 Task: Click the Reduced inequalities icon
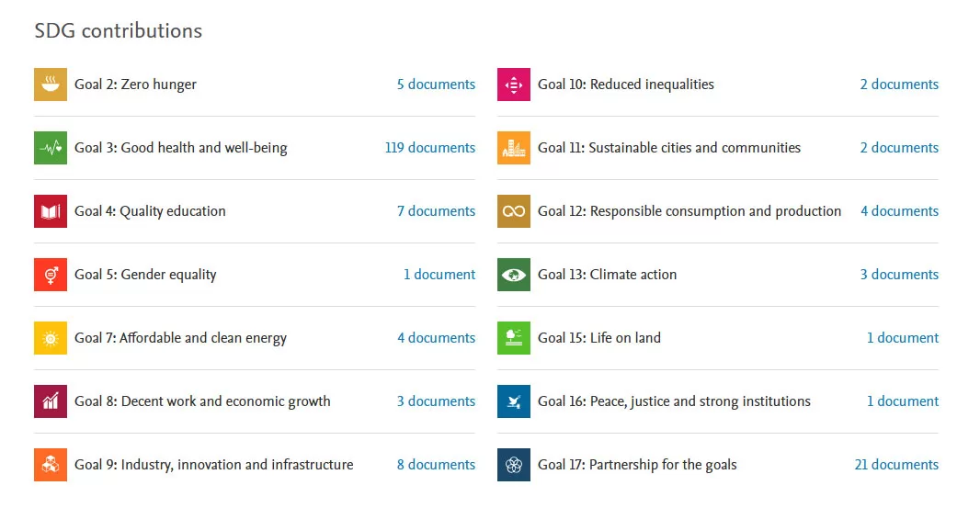[x=514, y=85]
